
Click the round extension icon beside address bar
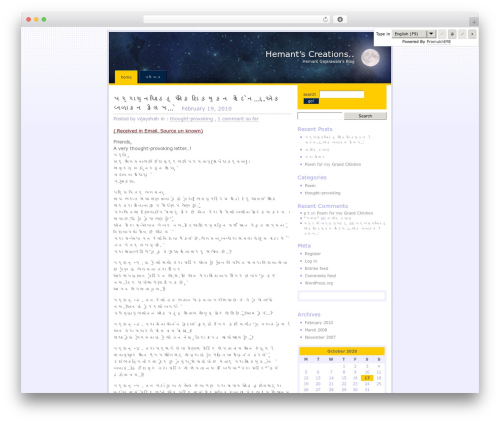click(x=340, y=19)
